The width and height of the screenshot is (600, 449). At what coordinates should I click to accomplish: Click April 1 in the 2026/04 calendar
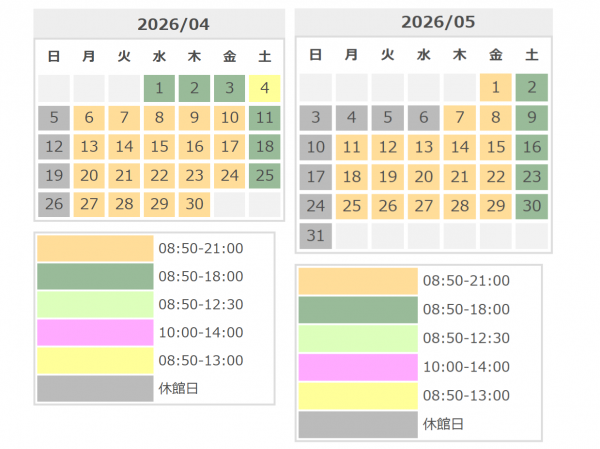(160, 89)
